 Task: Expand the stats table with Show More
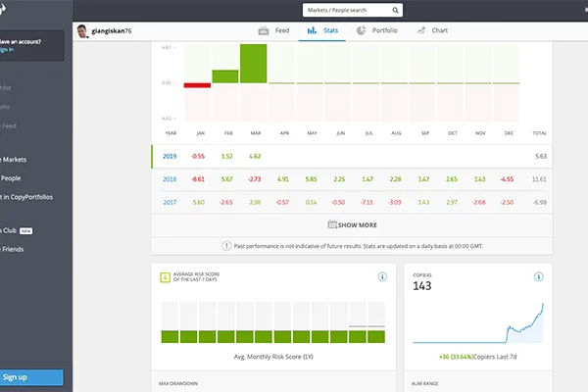pos(352,222)
